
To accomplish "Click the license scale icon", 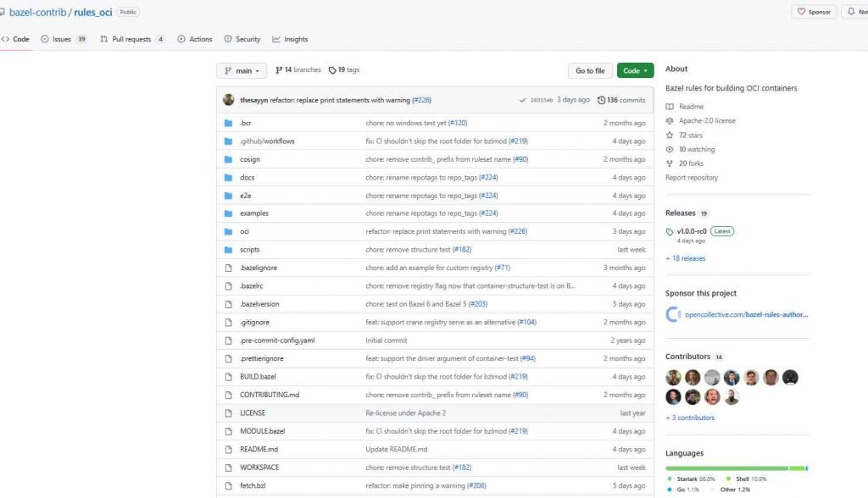I will point(670,120).
